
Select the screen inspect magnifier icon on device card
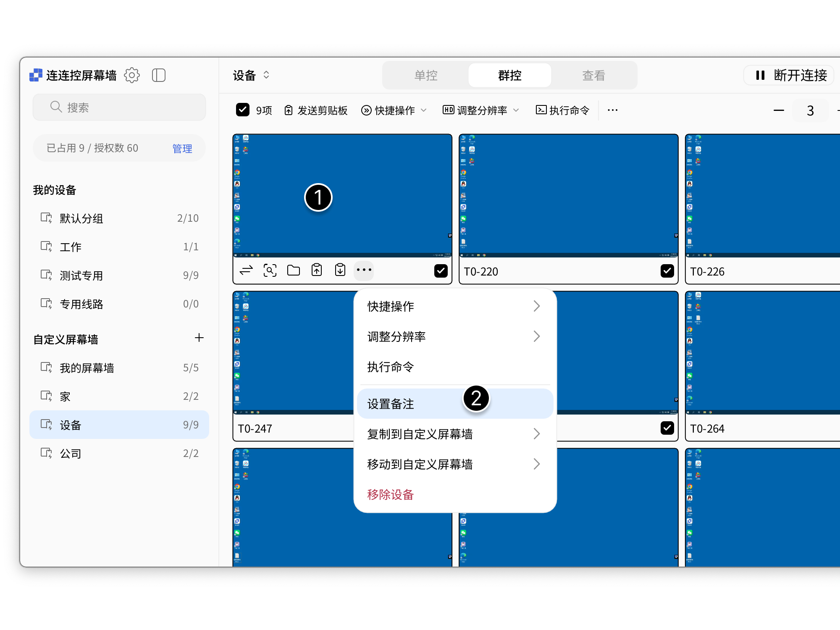click(270, 270)
